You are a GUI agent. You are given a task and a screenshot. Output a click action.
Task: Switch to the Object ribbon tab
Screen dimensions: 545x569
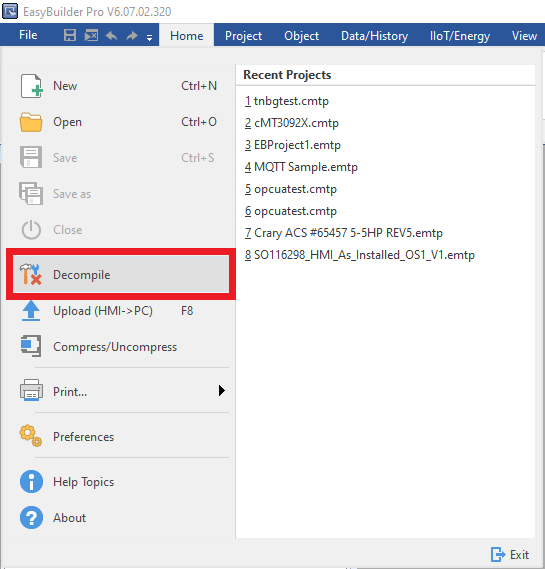(x=302, y=36)
